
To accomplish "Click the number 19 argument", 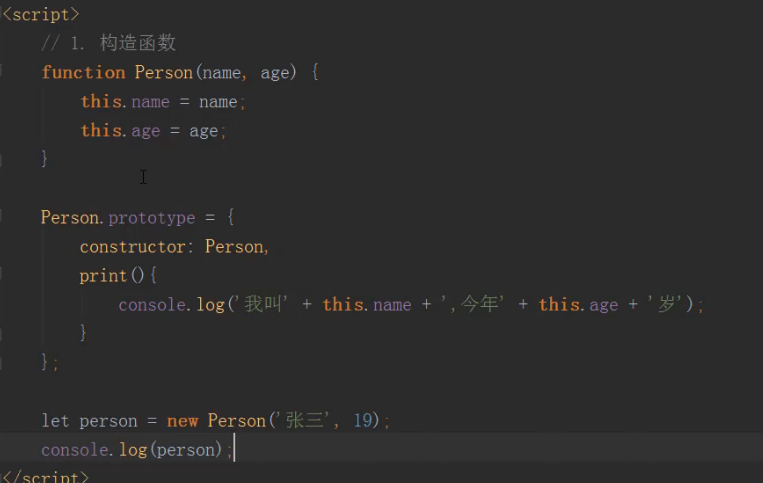I will point(365,420).
